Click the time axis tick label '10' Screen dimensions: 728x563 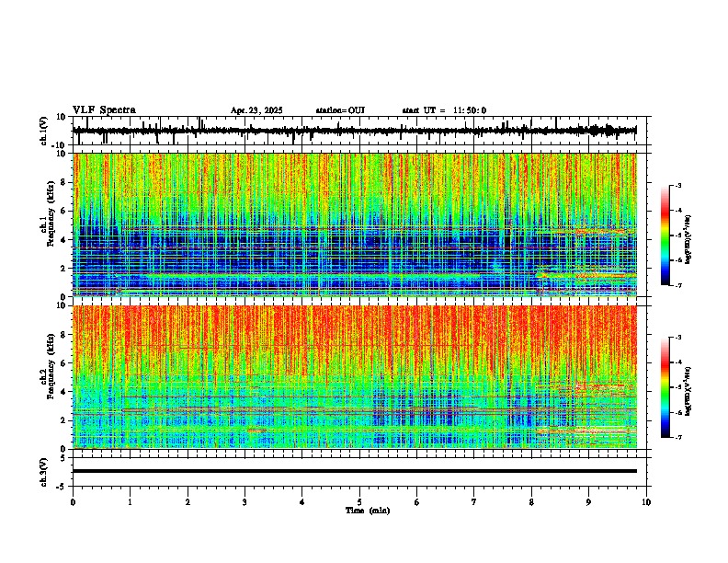(x=646, y=502)
